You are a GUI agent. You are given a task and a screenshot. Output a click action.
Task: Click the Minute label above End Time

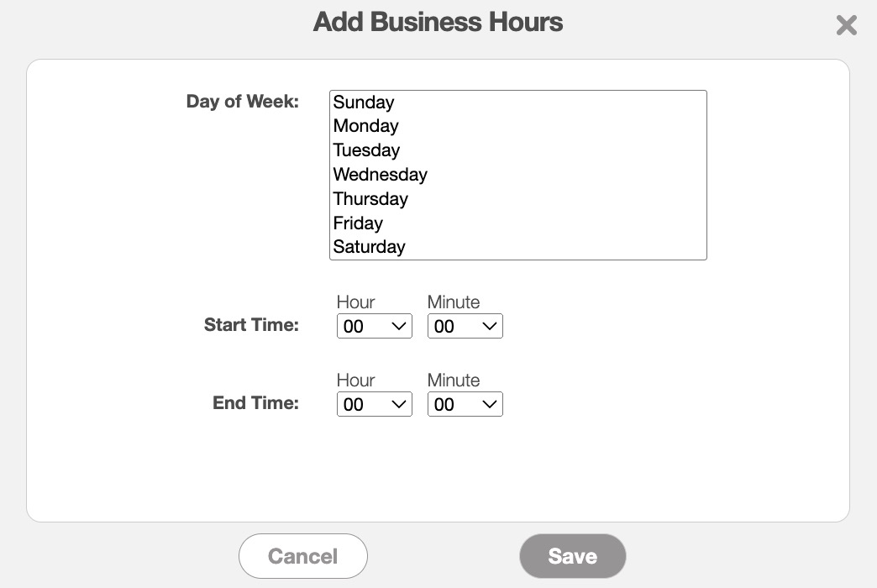[x=454, y=381]
